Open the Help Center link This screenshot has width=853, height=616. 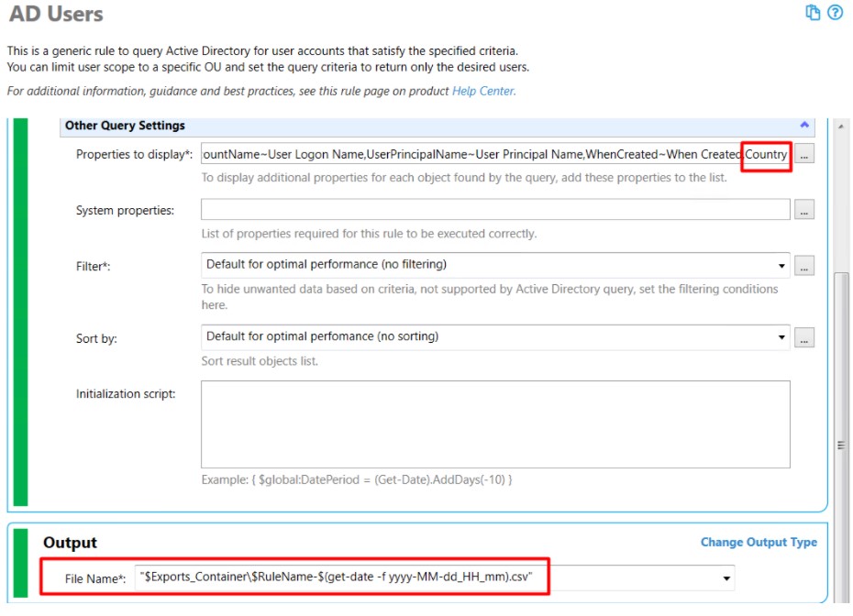(483, 91)
